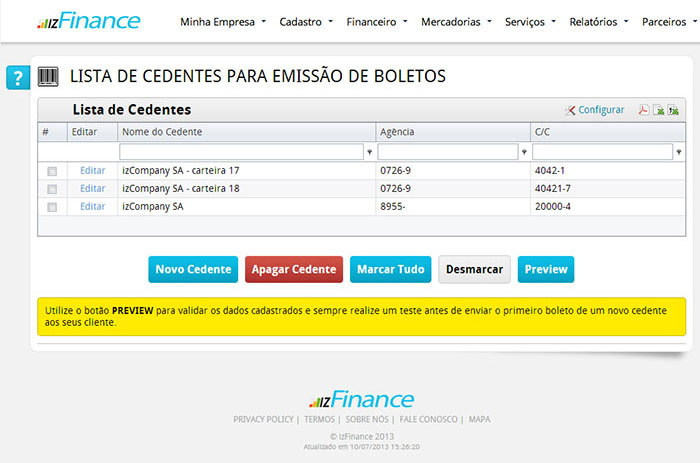
Task: Sort by the C/C column header
Action: click(x=608, y=132)
